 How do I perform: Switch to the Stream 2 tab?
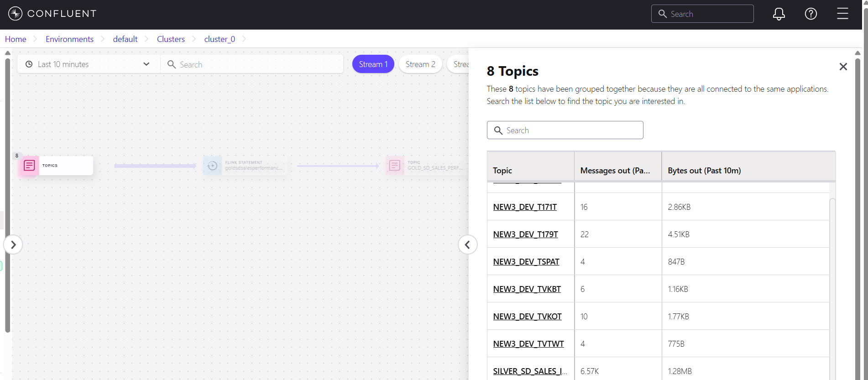[420, 64]
